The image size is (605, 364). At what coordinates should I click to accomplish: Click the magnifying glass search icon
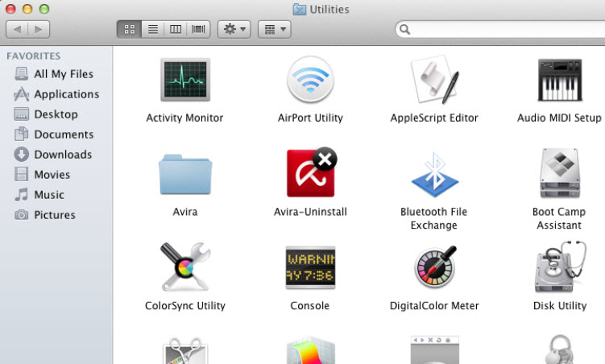coord(404,29)
